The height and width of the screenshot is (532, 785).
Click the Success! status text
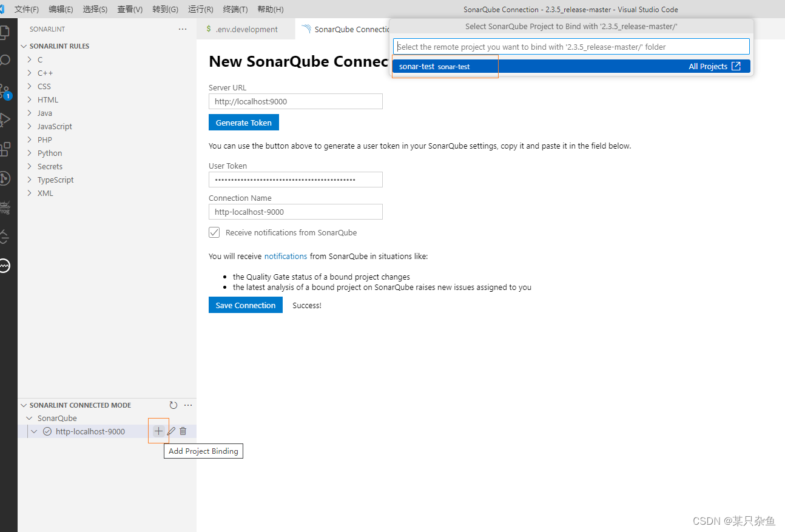coord(307,305)
